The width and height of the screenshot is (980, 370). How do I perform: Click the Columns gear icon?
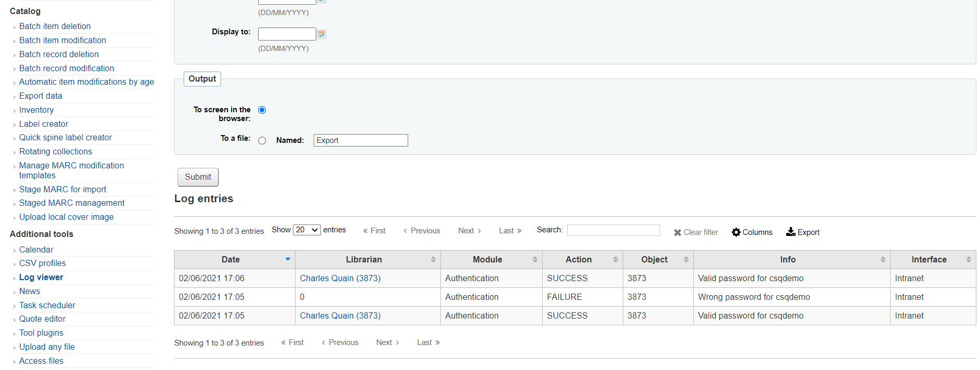736,232
